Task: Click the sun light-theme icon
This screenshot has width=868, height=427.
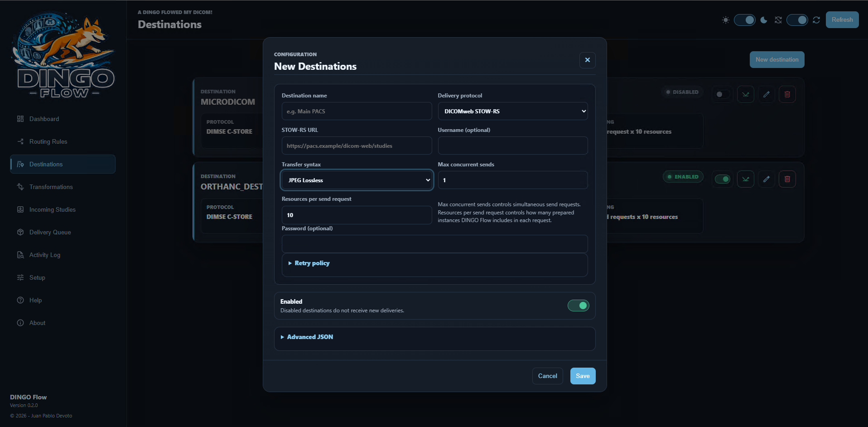Action: [x=726, y=20]
